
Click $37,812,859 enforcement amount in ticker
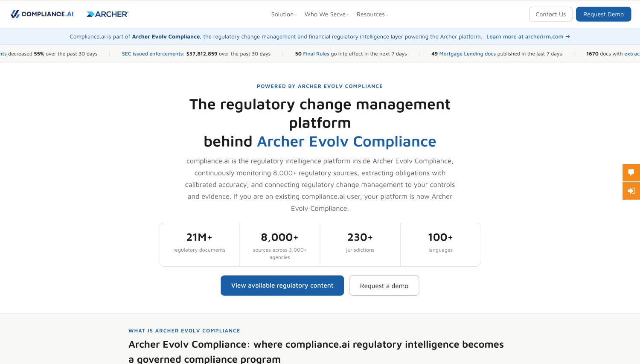(x=202, y=54)
